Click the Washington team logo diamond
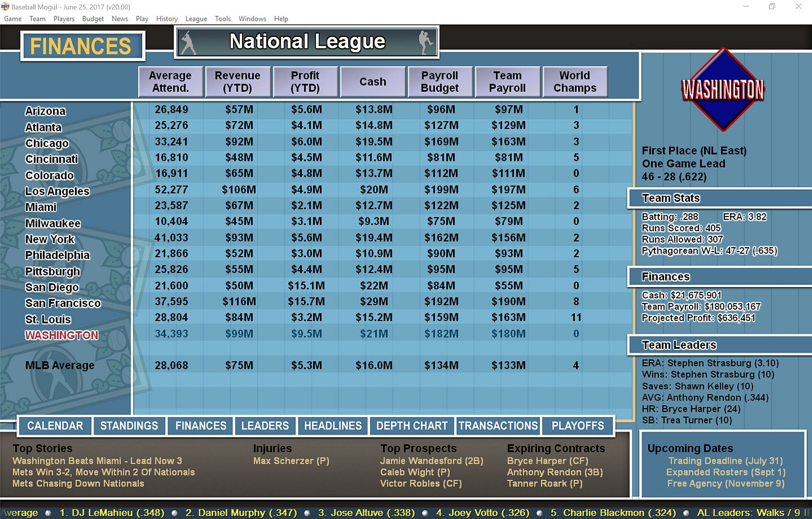This screenshot has height=519, width=812. [723, 89]
